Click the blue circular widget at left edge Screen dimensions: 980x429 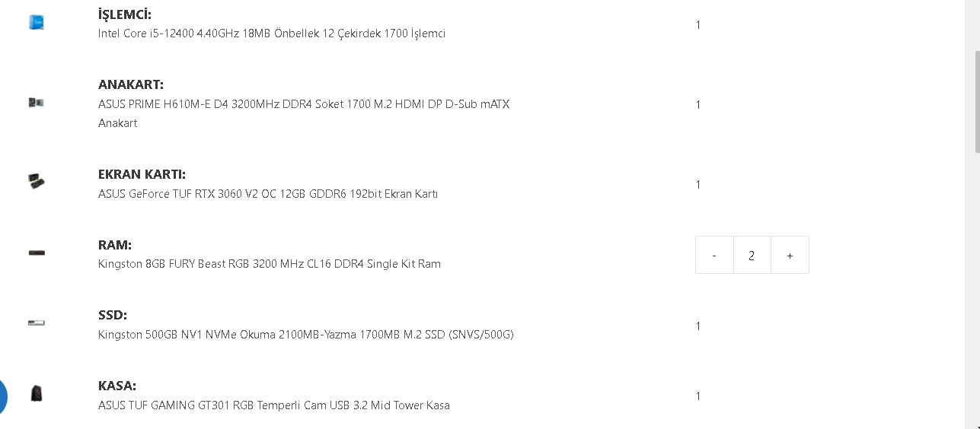(2, 396)
